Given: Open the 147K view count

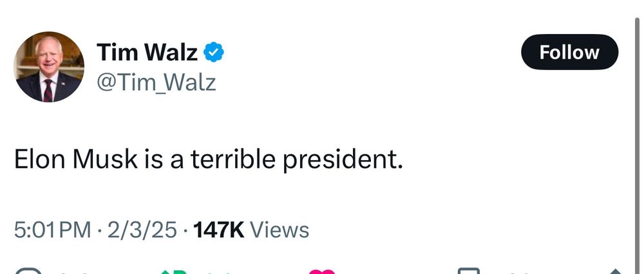Looking at the screenshot, I should [x=218, y=230].
